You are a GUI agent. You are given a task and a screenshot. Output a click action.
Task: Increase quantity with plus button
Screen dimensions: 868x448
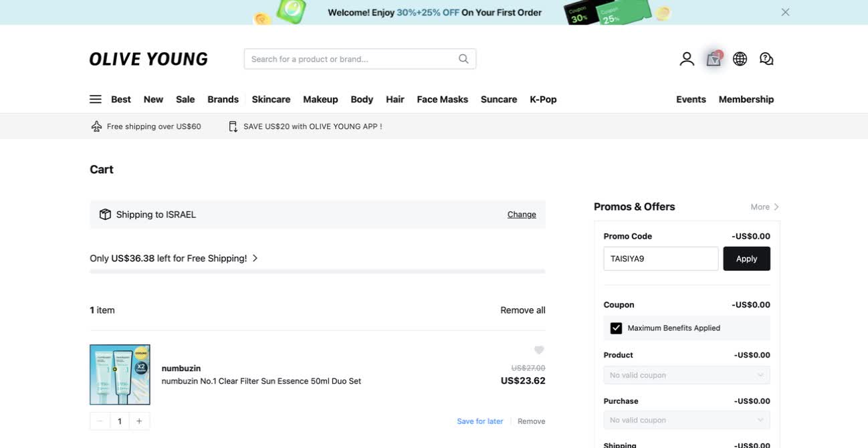[139, 421]
